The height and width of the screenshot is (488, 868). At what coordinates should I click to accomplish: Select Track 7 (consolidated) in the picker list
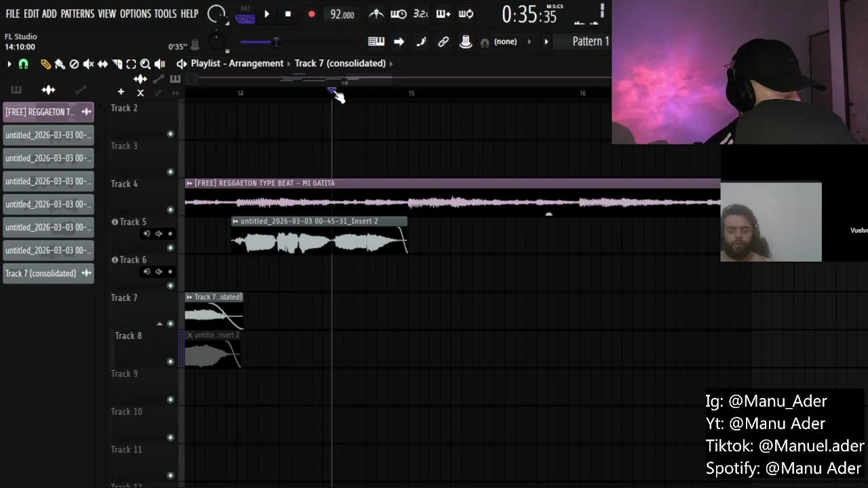pos(48,273)
